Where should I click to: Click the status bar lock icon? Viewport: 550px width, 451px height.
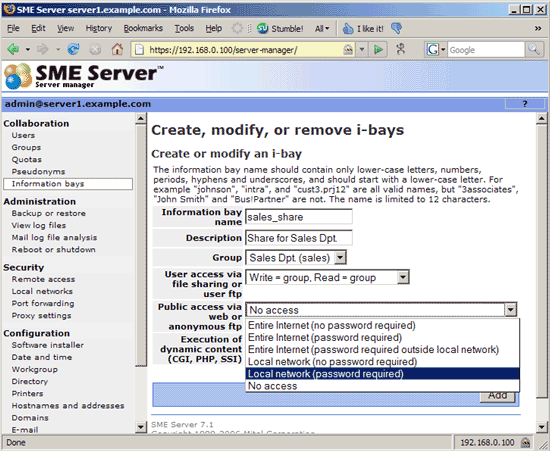tap(525, 443)
